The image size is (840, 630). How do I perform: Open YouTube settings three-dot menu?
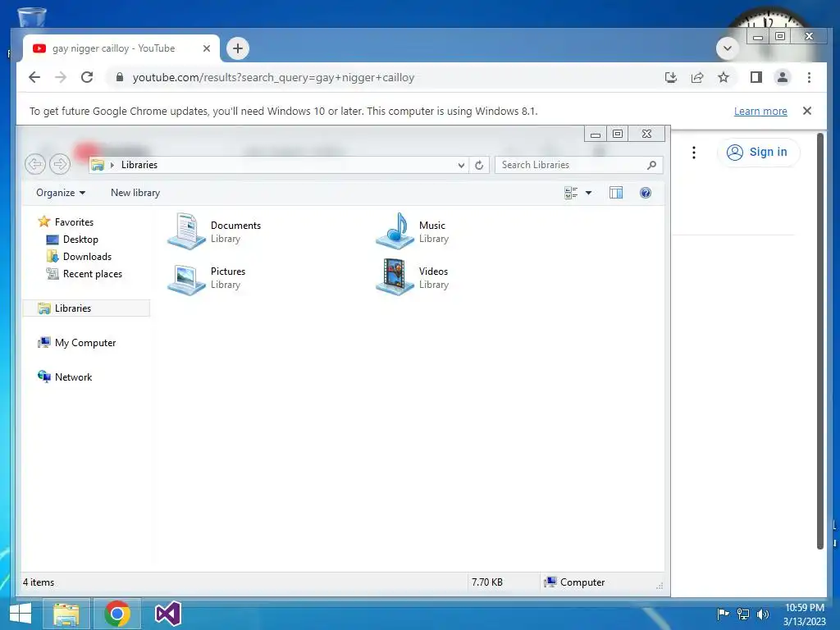click(x=694, y=153)
